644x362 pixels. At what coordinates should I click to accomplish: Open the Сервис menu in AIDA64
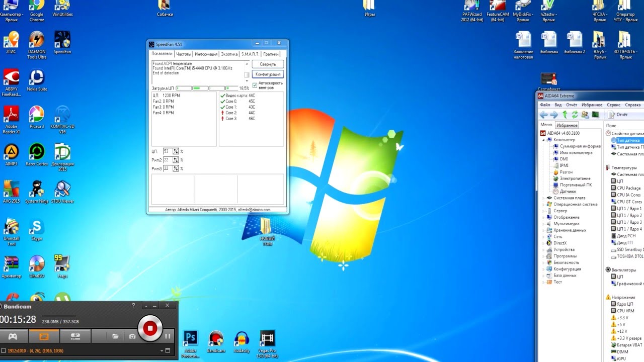pyautogui.click(x=613, y=105)
